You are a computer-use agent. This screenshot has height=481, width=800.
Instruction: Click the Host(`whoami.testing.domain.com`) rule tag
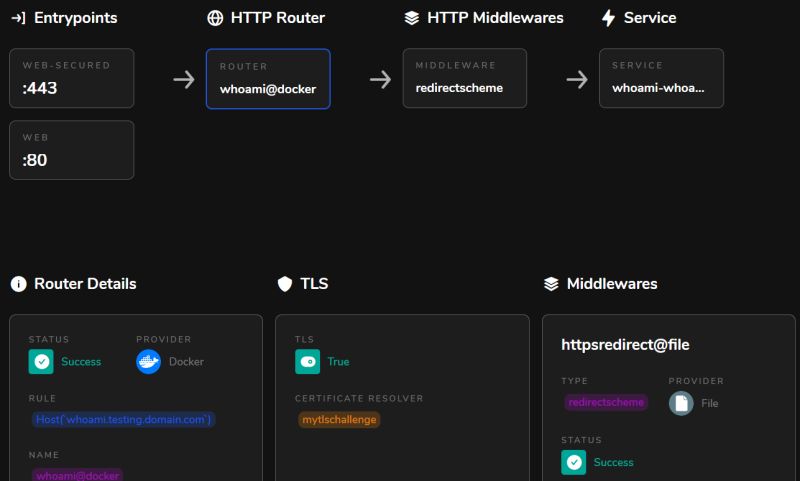(x=123, y=419)
